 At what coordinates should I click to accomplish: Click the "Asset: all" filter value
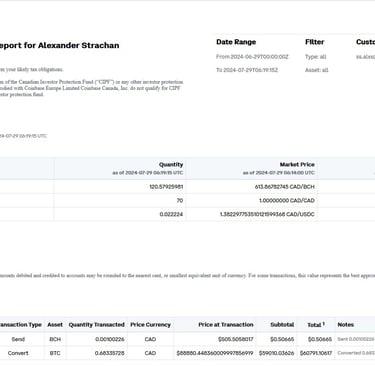point(316,70)
